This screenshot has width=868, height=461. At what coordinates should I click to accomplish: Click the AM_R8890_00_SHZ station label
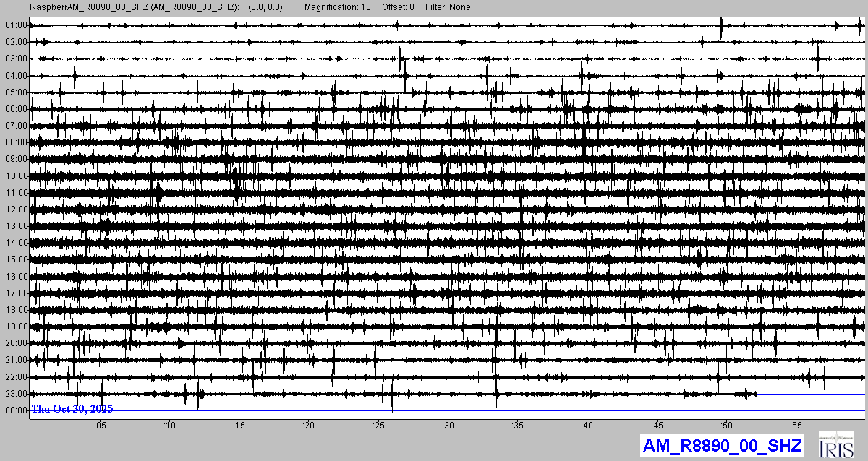(x=721, y=445)
